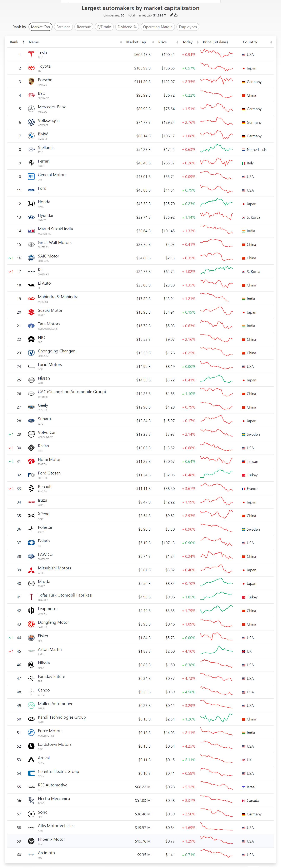This screenshot has width=281, height=868.
Task: Click the Volkswagen logo icon
Action: pyautogui.click(x=31, y=122)
